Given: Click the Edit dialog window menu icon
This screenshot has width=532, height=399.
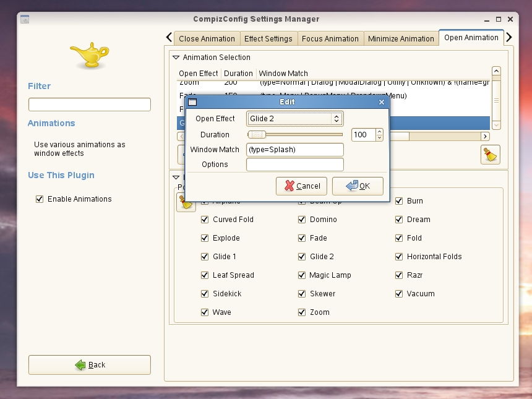Looking at the screenshot, I should tap(192, 102).
